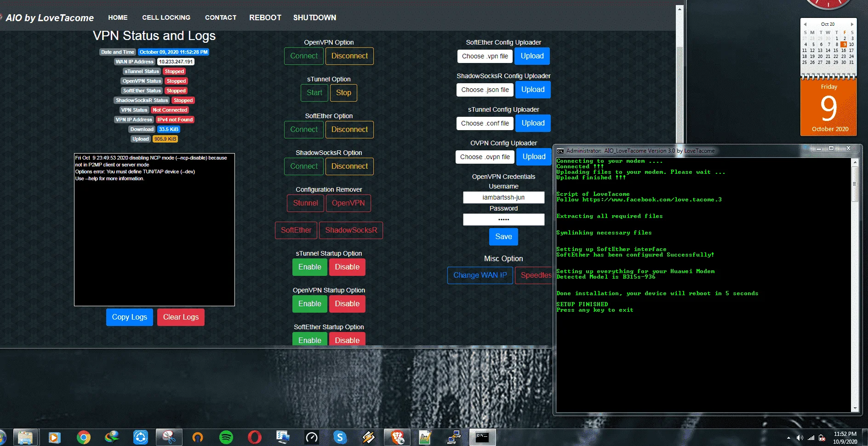The image size is (868, 446).
Task: Open Opera browser from the taskbar
Action: (255, 437)
